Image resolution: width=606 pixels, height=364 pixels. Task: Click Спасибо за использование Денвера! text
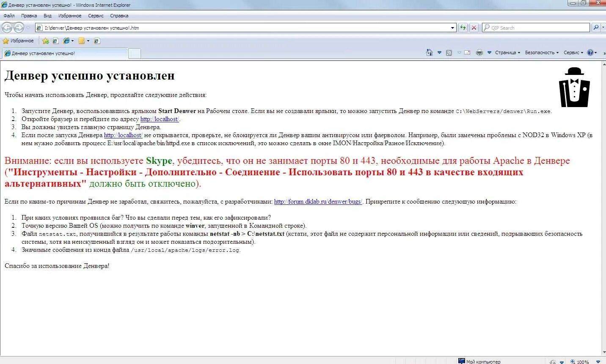click(x=57, y=266)
